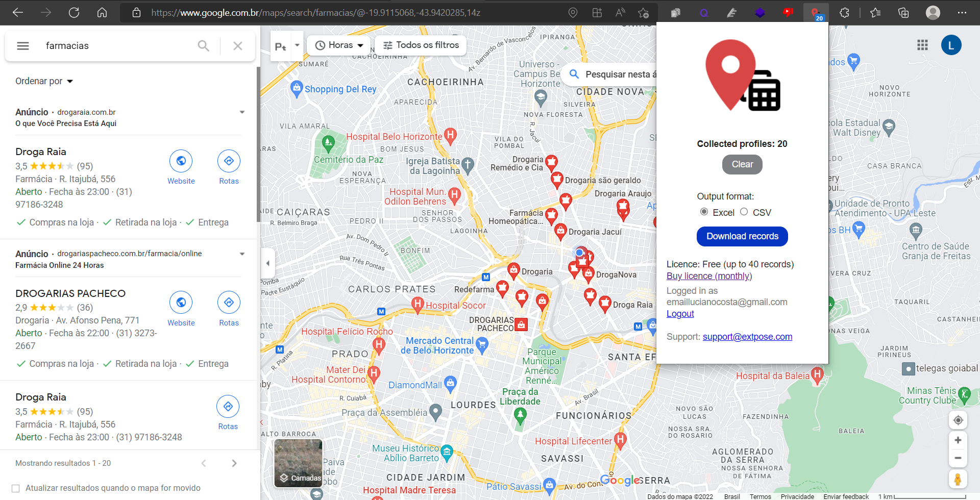This screenshot has height=500, width=980.
Task: Open Camadas layers thumbnail
Action: 298,463
